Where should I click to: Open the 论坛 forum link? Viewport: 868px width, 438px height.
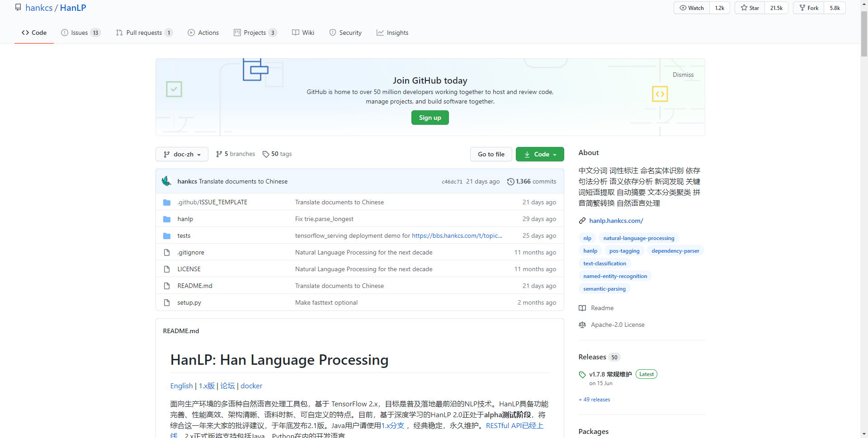pos(227,386)
